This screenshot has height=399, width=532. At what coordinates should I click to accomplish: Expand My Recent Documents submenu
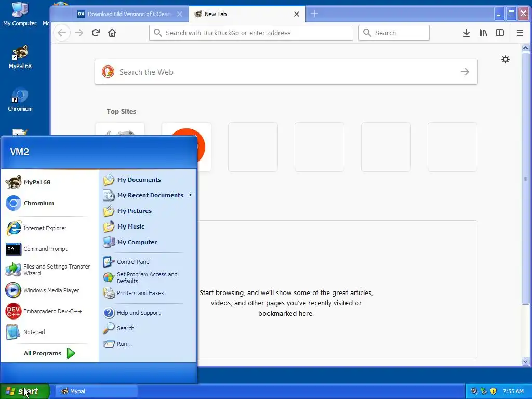point(148,195)
